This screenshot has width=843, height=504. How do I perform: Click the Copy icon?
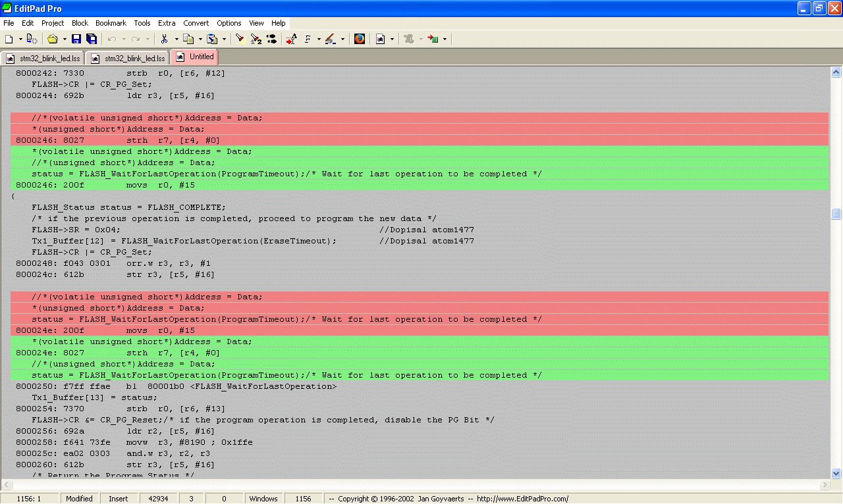point(188,39)
